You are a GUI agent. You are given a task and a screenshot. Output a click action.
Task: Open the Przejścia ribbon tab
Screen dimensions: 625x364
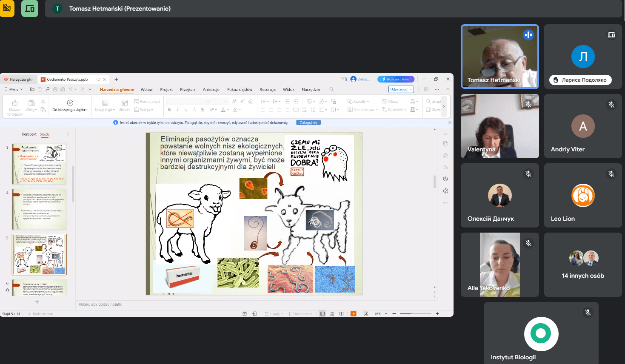point(188,89)
